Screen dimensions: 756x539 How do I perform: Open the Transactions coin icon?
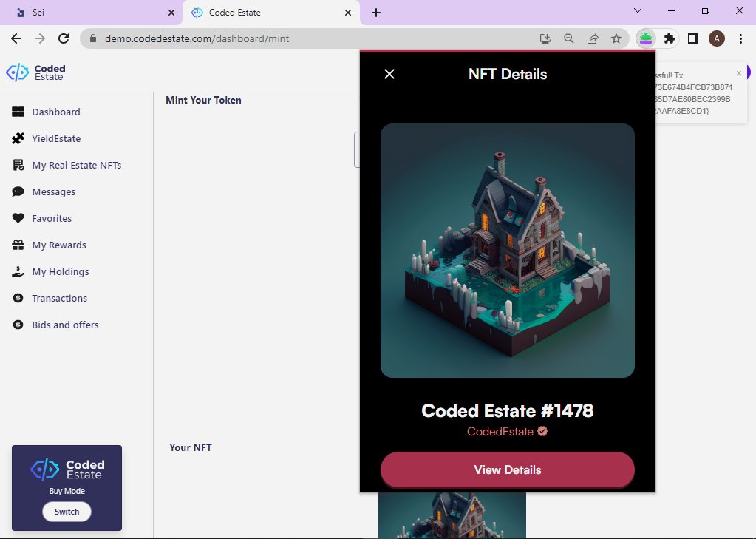(x=18, y=298)
